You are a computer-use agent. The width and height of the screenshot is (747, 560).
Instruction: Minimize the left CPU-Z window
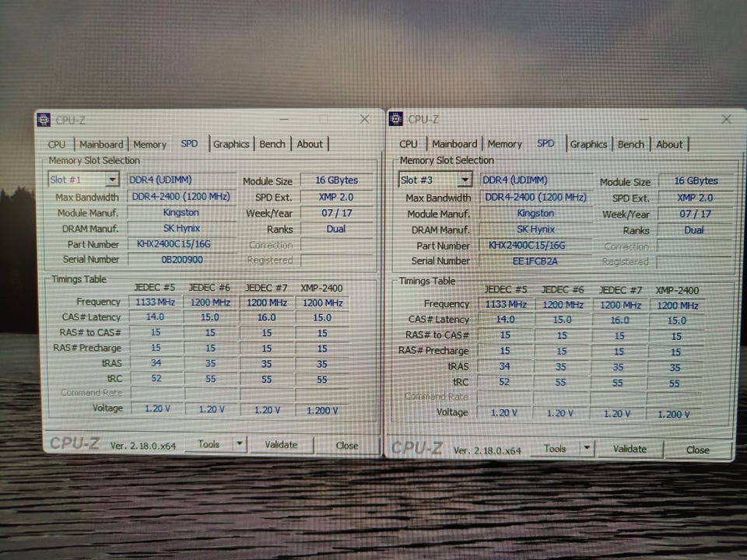pyautogui.click(x=285, y=119)
